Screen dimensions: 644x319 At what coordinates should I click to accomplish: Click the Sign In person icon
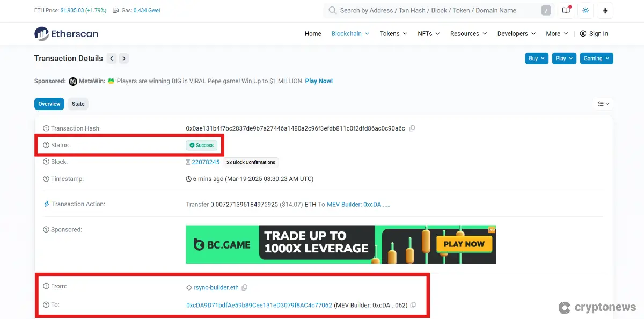tap(582, 33)
